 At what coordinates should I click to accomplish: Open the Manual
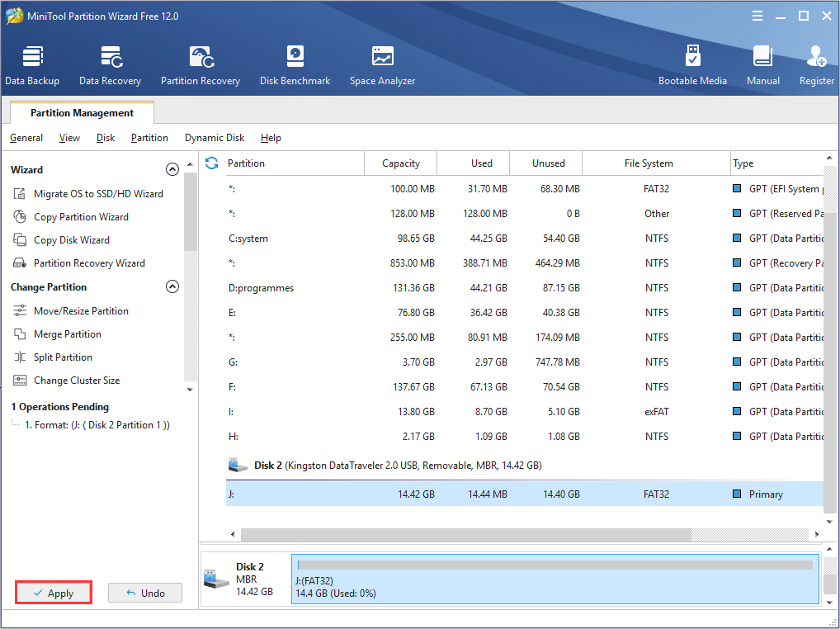(763, 65)
